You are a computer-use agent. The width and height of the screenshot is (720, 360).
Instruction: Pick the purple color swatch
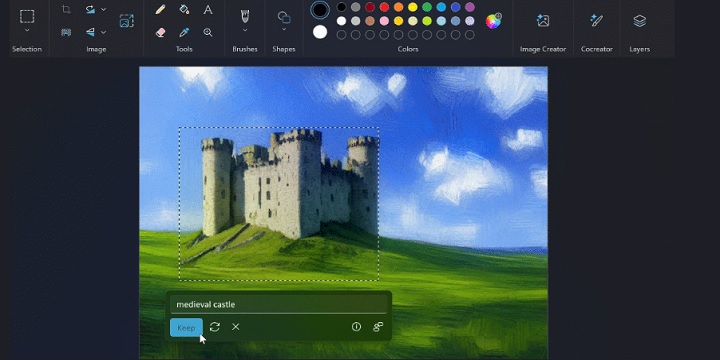pos(470,7)
